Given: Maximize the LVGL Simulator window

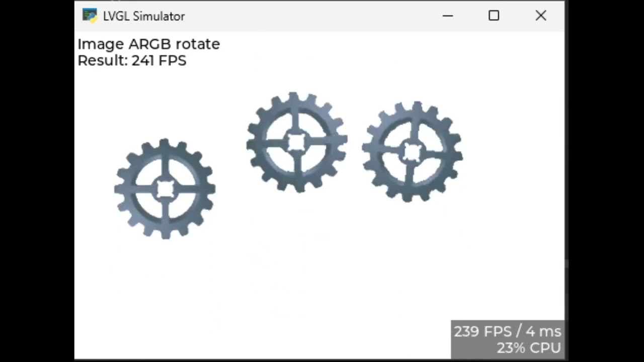Looking at the screenshot, I should click(494, 16).
